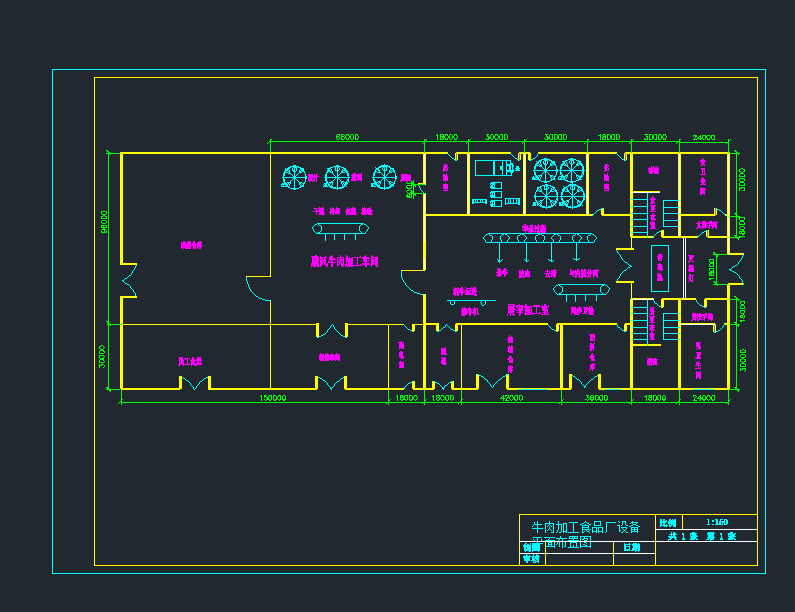Click the 68000 dimension text at top
Image resolution: width=795 pixels, height=612 pixels.
click(347, 137)
